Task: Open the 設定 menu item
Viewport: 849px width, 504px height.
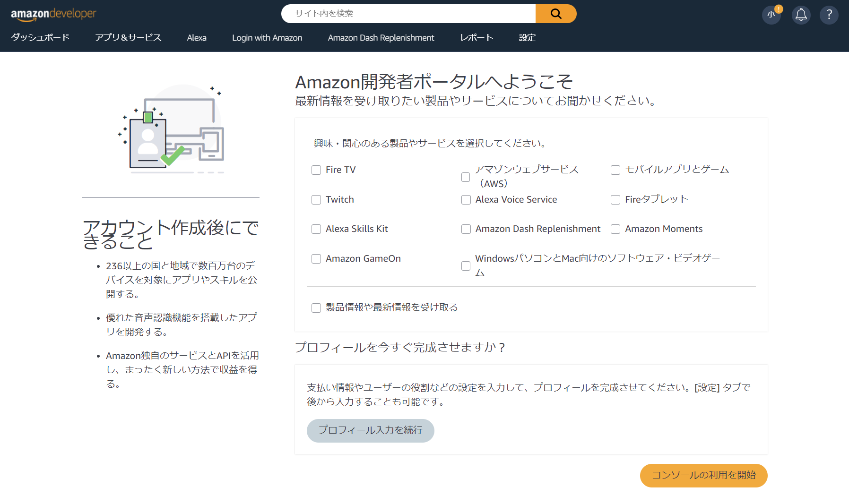Action: click(527, 38)
